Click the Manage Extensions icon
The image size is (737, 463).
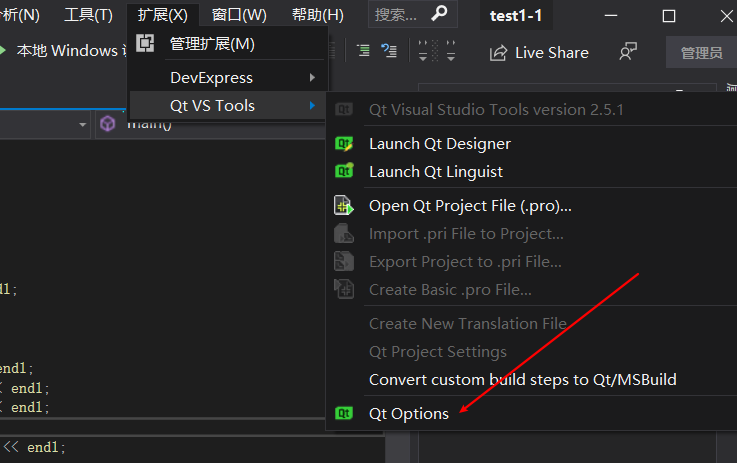coord(145,43)
